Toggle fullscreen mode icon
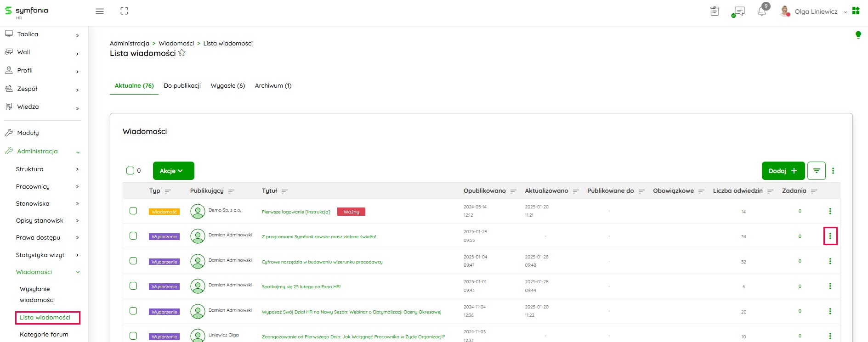Viewport: 868px width, 342px height. coord(124,11)
